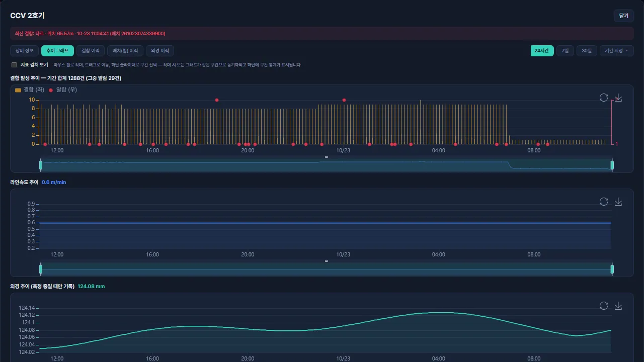Click the restore icon on 라인속도 추이 chart
Viewport: 644px width, 362px height.
604,202
